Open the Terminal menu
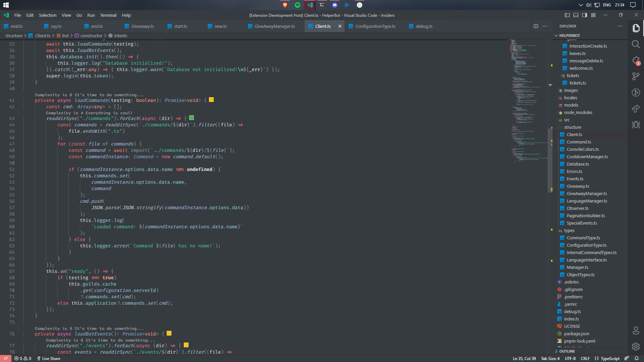Viewport: 644px width, 362px height. [108, 15]
